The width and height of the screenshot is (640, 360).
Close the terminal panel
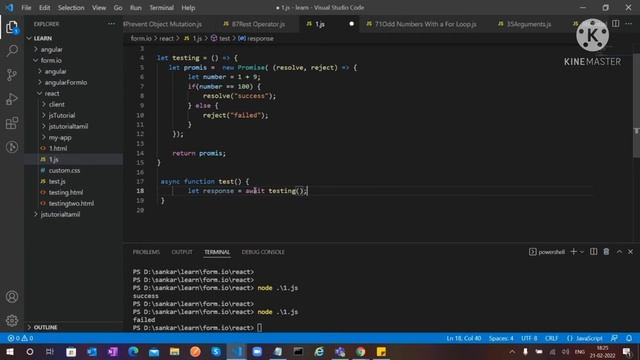tap(631, 252)
